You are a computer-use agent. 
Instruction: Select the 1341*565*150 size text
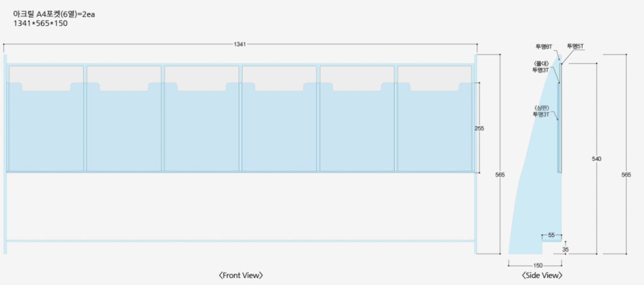[40, 24]
